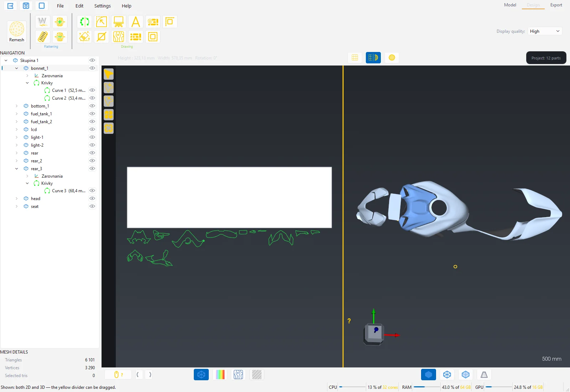Select the green symmetry mirror drawing tool
Image resolution: width=570 pixels, height=392 pixels.
point(84,22)
